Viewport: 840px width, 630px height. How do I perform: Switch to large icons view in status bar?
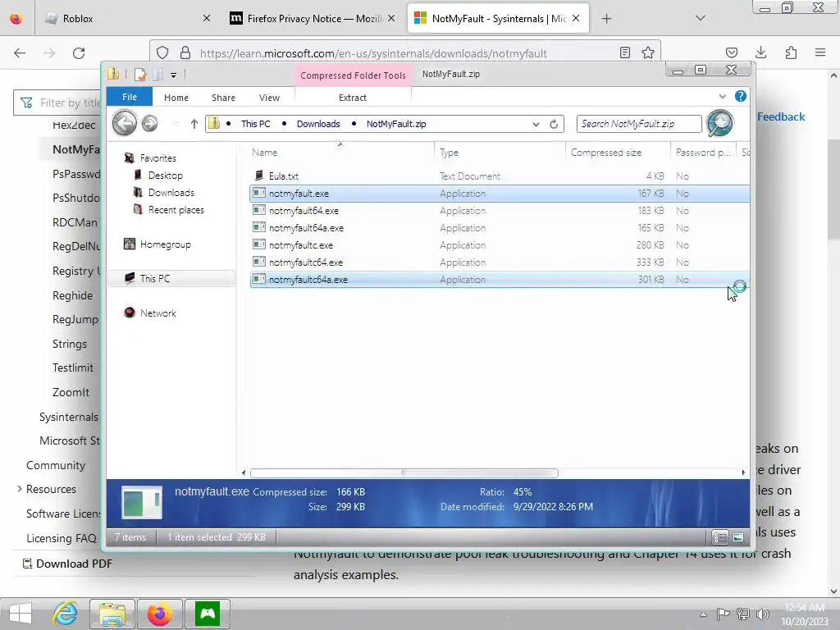(x=738, y=537)
